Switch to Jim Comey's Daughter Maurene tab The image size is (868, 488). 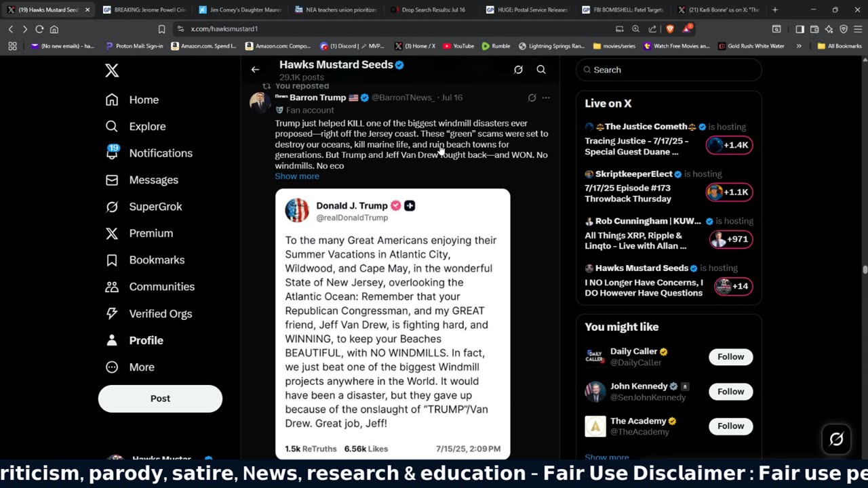[240, 10]
